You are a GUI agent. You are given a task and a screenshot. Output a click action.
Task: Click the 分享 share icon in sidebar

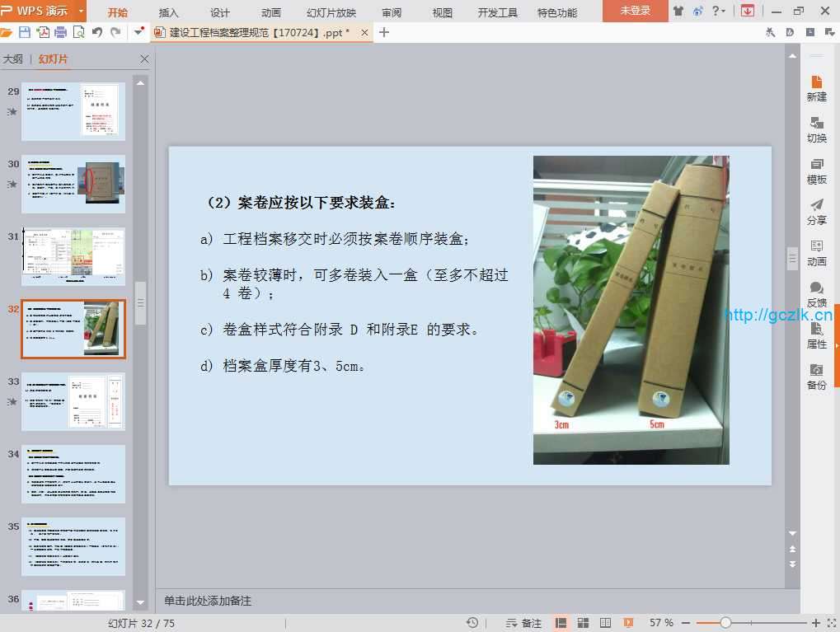coord(816,212)
